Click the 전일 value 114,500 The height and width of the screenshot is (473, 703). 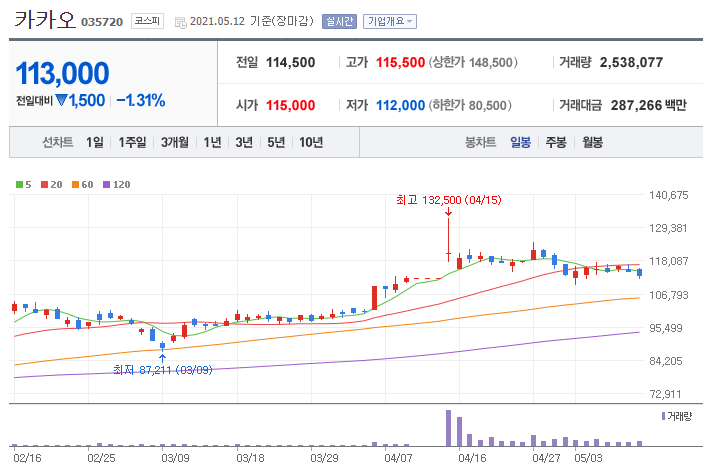pyautogui.click(x=291, y=62)
